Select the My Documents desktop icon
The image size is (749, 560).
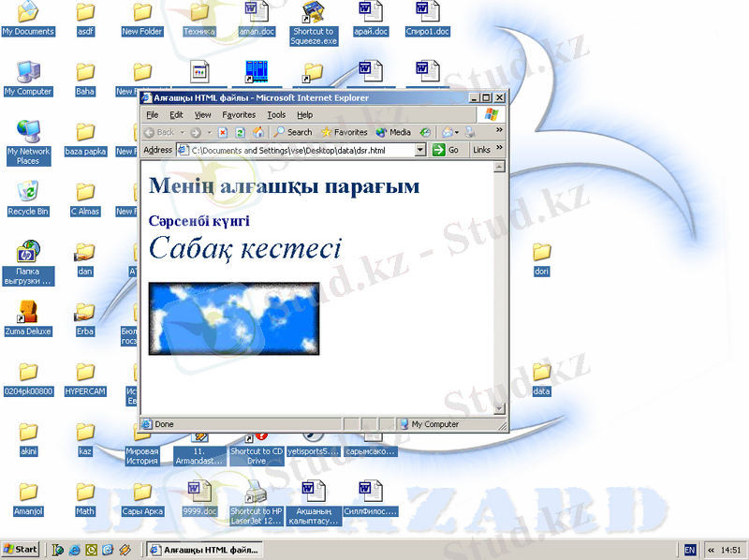point(28,20)
